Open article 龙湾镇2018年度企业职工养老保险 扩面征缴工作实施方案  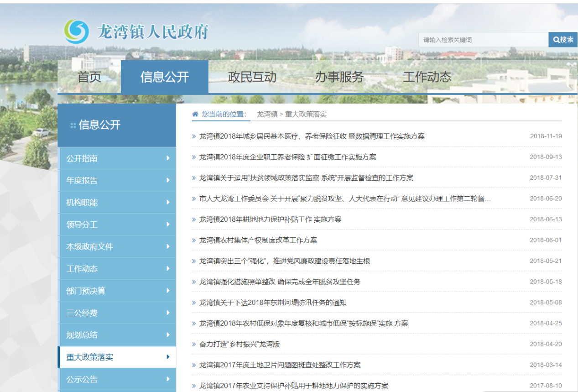pyautogui.click(x=287, y=157)
